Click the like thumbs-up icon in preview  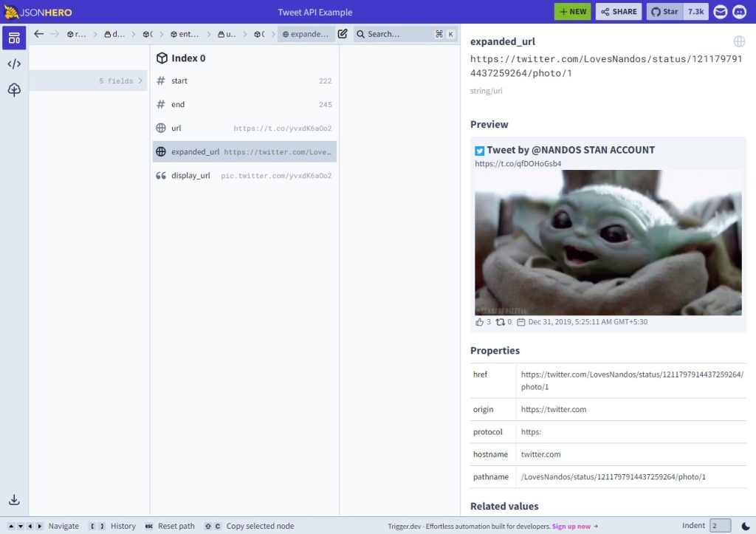(479, 322)
